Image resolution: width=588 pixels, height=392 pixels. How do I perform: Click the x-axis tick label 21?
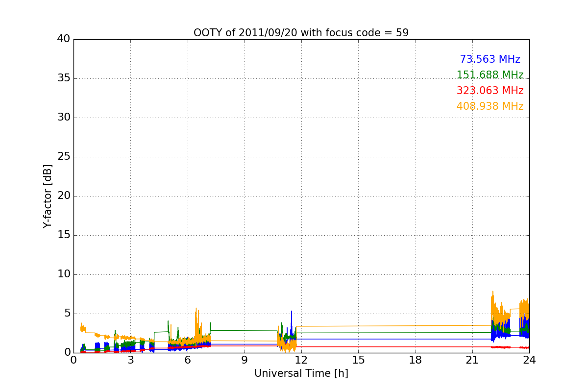472,360
